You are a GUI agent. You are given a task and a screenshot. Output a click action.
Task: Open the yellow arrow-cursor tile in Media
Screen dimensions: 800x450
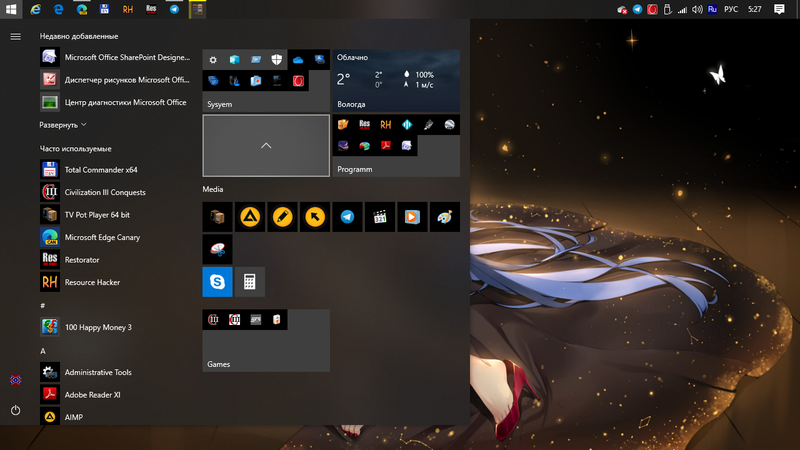[x=315, y=217]
